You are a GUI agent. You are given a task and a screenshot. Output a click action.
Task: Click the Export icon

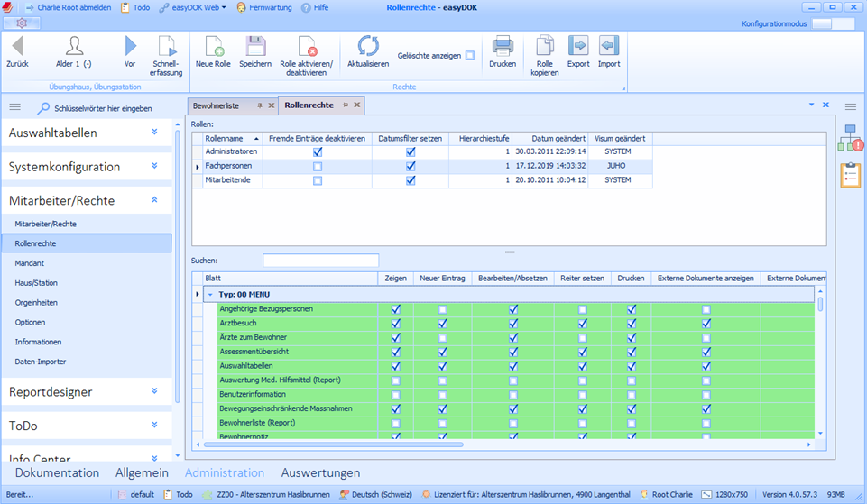(x=578, y=46)
